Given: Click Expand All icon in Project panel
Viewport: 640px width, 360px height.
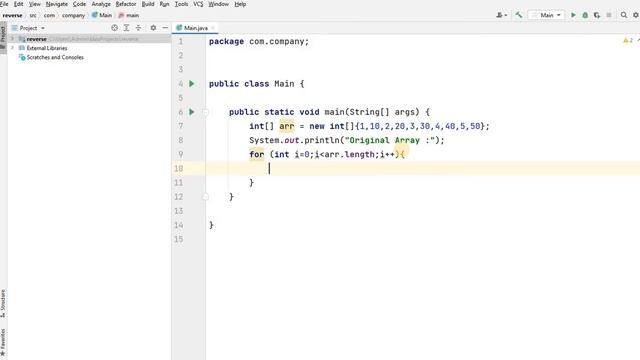Looking at the screenshot, I should (126, 28).
